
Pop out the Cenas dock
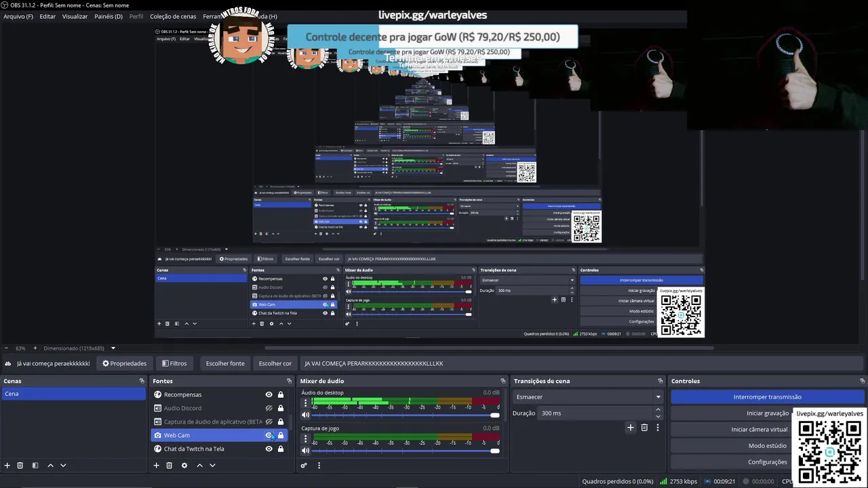142,381
